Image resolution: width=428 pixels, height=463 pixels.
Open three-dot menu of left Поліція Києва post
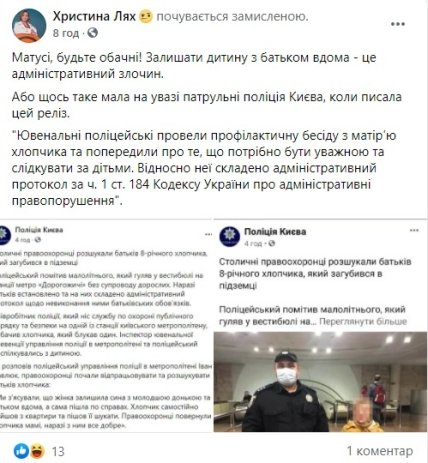click(x=208, y=234)
